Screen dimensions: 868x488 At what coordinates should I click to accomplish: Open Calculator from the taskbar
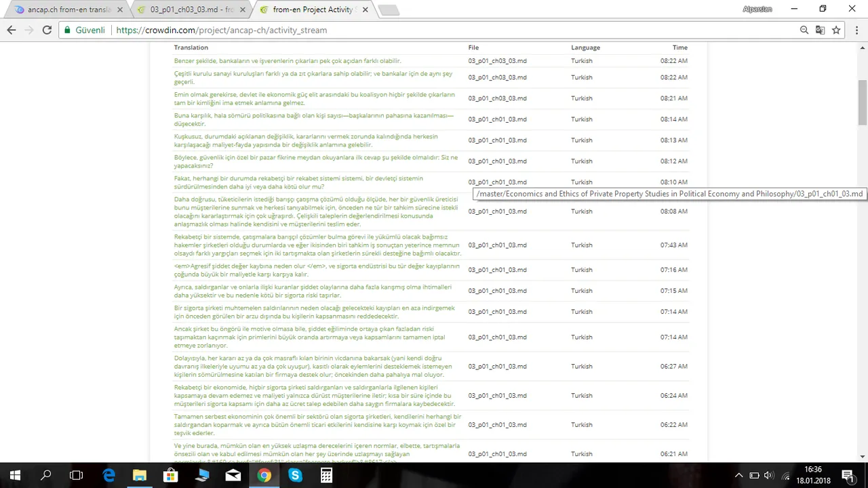coord(326,475)
